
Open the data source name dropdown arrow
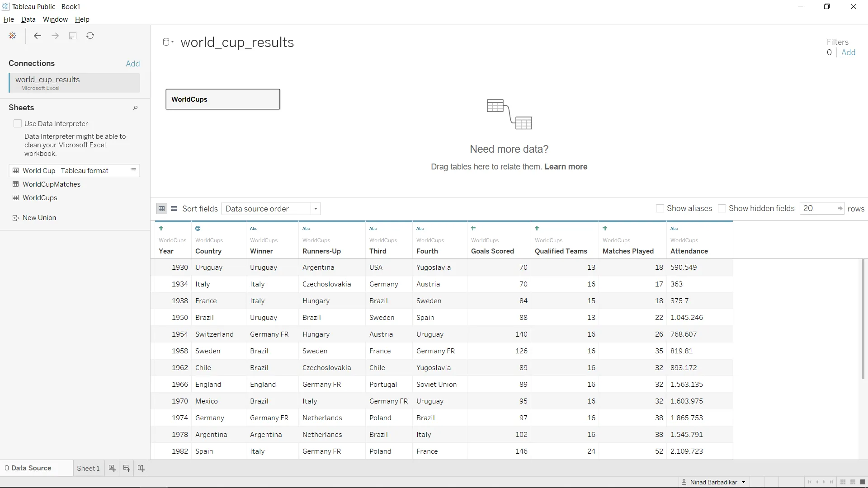tap(173, 42)
